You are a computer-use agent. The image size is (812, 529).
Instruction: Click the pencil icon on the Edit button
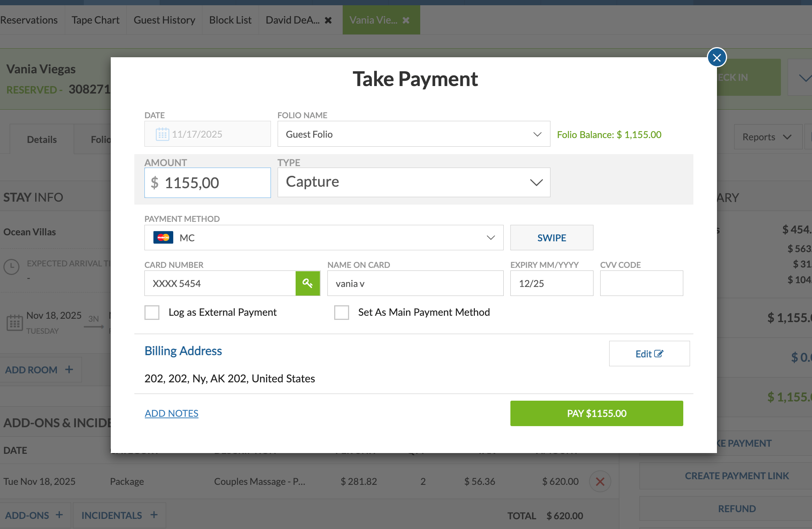coord(659,354)
